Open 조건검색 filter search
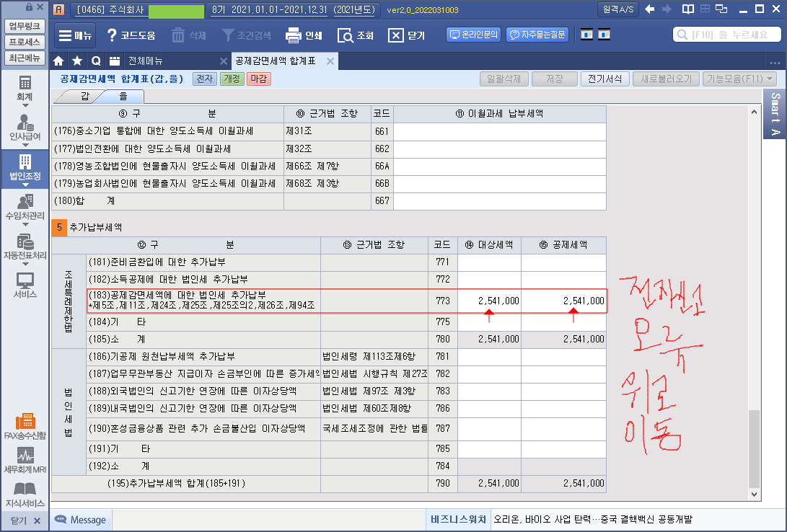Viewport: 787px width, 532px height. point(247,35)
